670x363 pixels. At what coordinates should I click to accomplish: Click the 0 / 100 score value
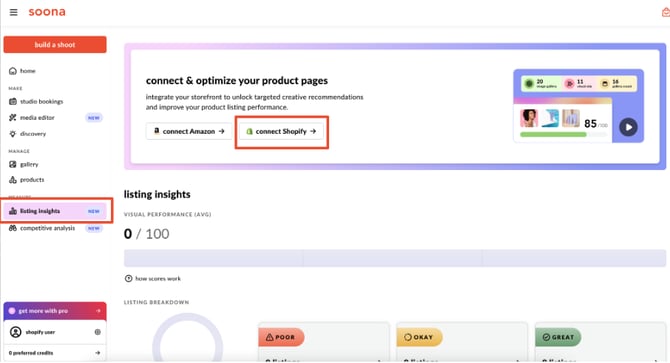(x=147, y=234)
